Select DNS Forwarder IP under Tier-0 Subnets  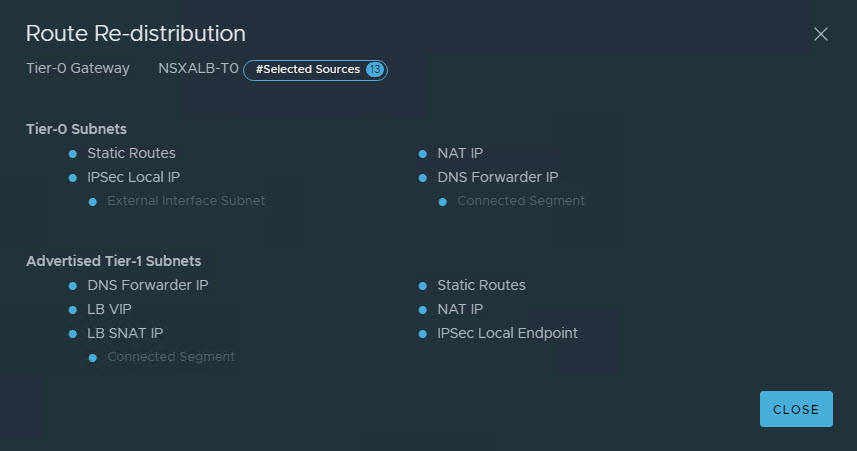tap(497, 177)
